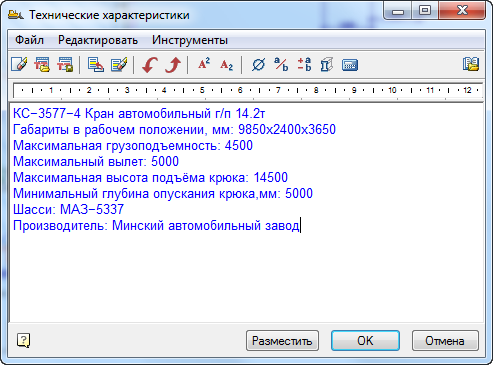Close the Технические характеристики window
Screen dimensions: 493x365
coord(462,10)
